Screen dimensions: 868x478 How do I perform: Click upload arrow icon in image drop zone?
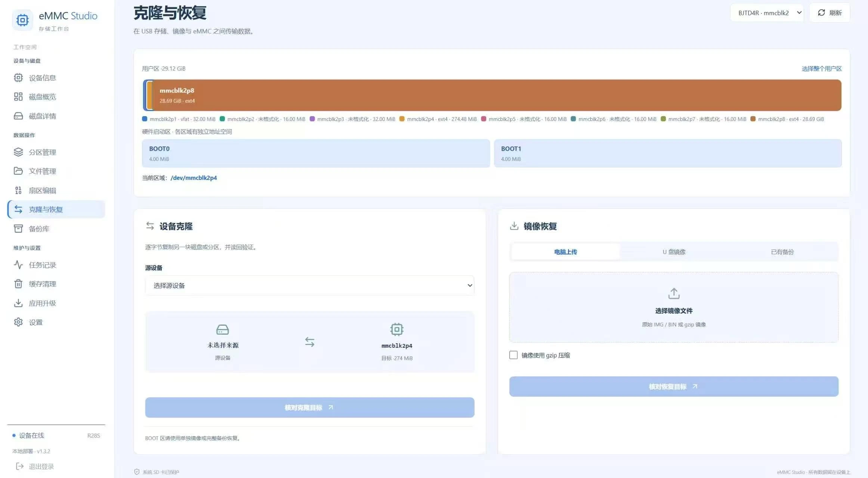click(x=674, y=294)
